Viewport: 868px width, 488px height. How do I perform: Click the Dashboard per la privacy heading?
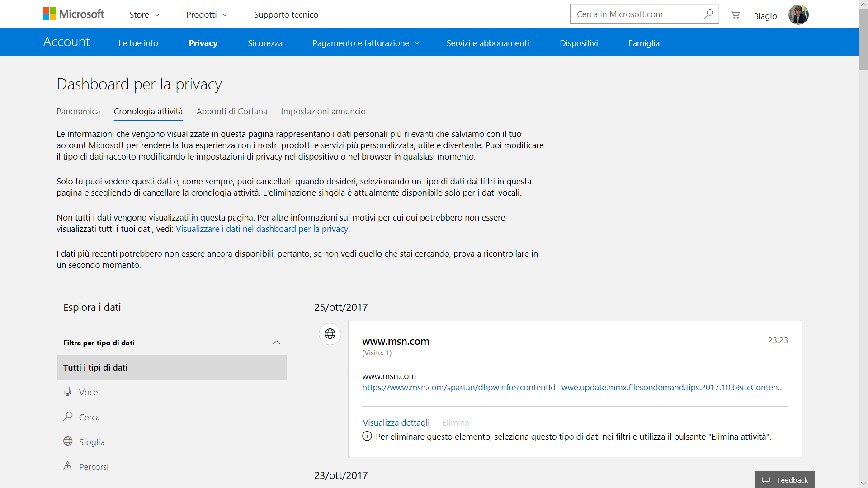pyautogui.click(x=139, y=84)
